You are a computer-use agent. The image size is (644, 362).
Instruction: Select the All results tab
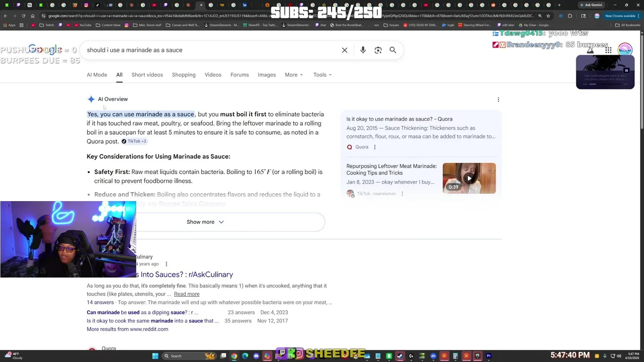coord(119,75)
